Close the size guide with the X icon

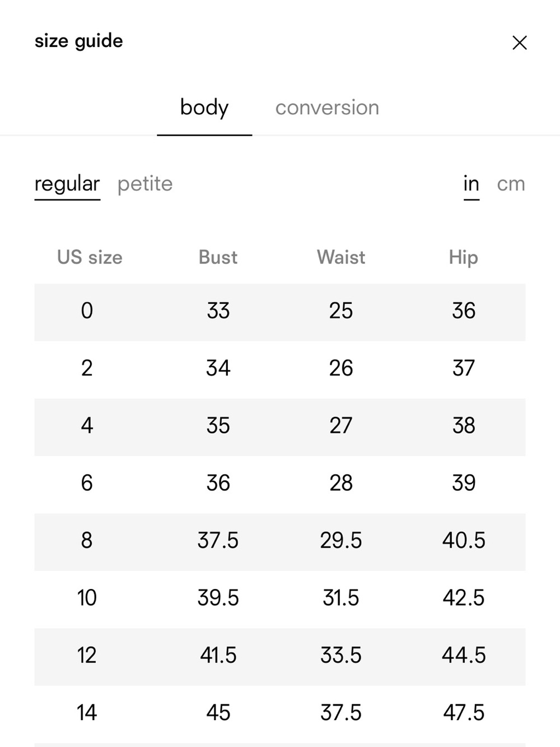click(520, 43)
